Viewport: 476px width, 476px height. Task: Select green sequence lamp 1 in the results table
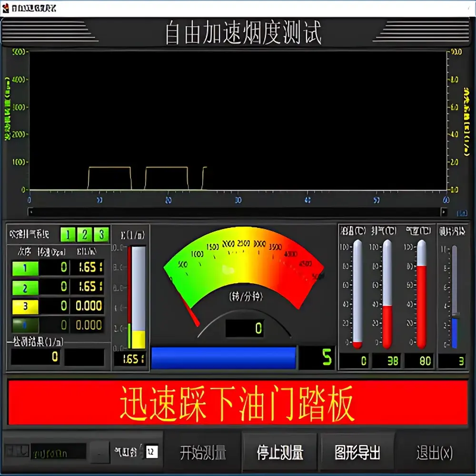coord(25,268)
